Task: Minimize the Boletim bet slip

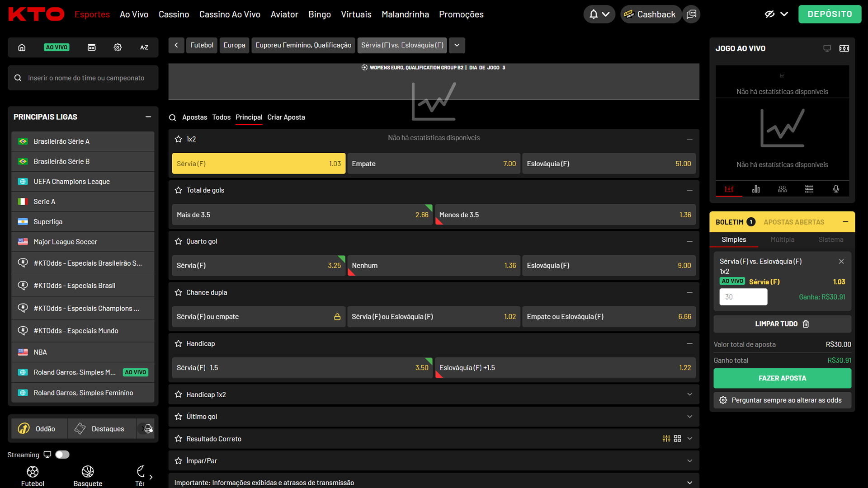Action: pos(845,222)
